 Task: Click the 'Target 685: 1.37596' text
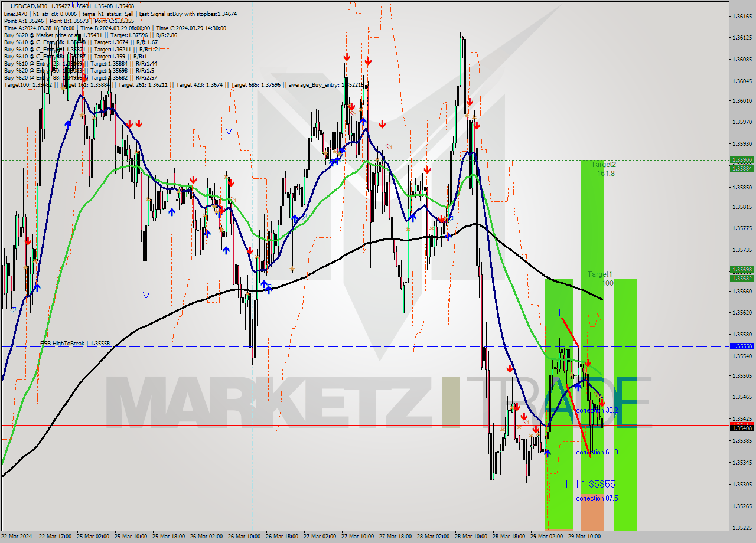tap(258, 84)
